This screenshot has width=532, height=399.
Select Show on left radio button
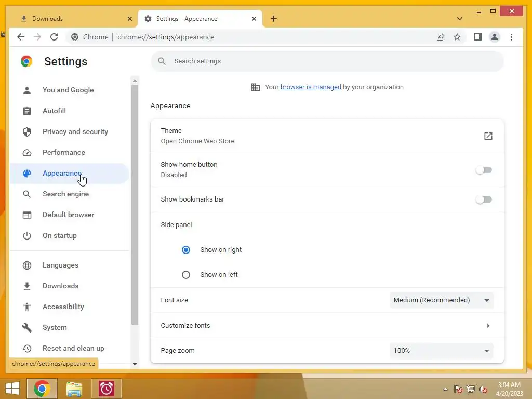[186, 275]
